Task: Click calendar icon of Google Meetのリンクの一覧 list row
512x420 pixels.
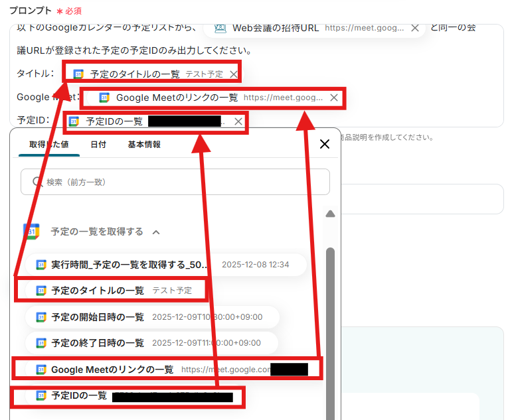Action: coord(41,370)
